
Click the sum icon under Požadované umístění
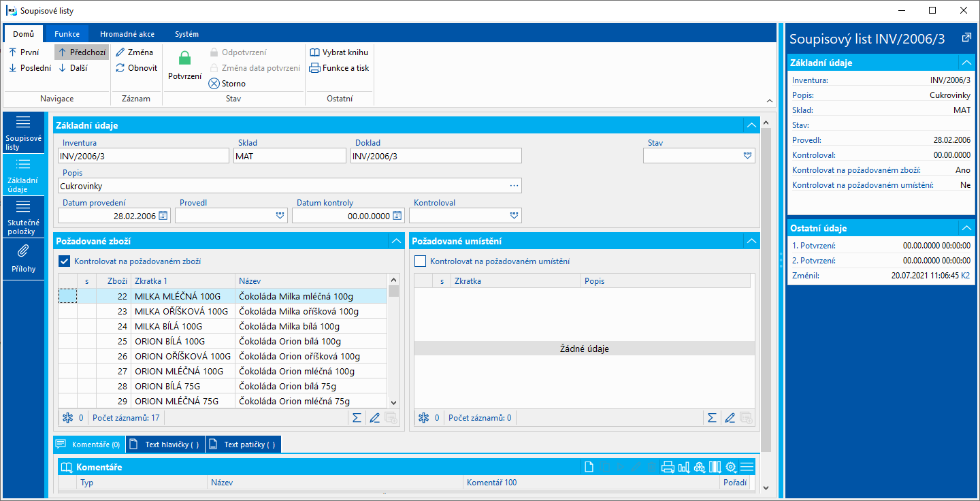pos(712,418)
